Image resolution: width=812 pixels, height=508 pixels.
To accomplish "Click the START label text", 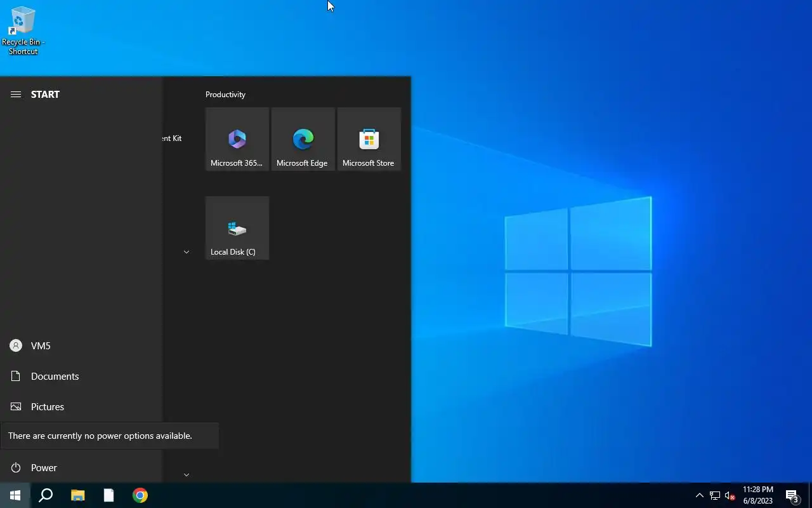I will 45,94.
